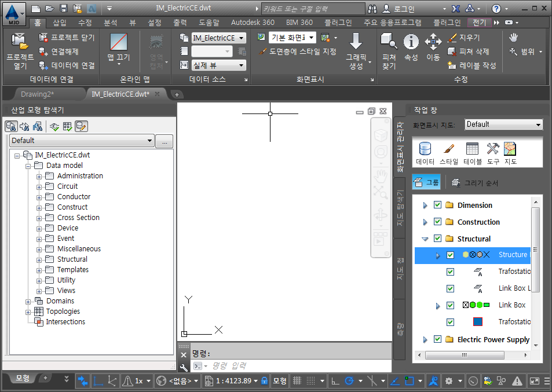
Task: Click the 지우기 erase tool
Action: pos(452,37)
